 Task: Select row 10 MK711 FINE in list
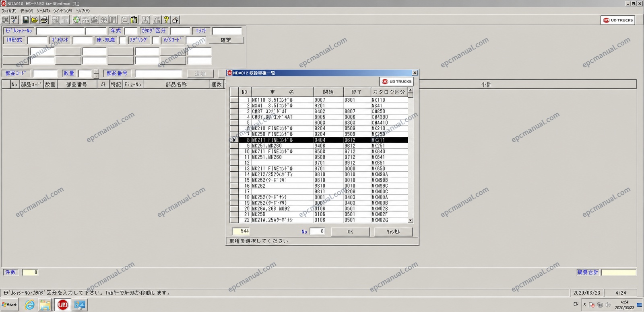[323, 152]
